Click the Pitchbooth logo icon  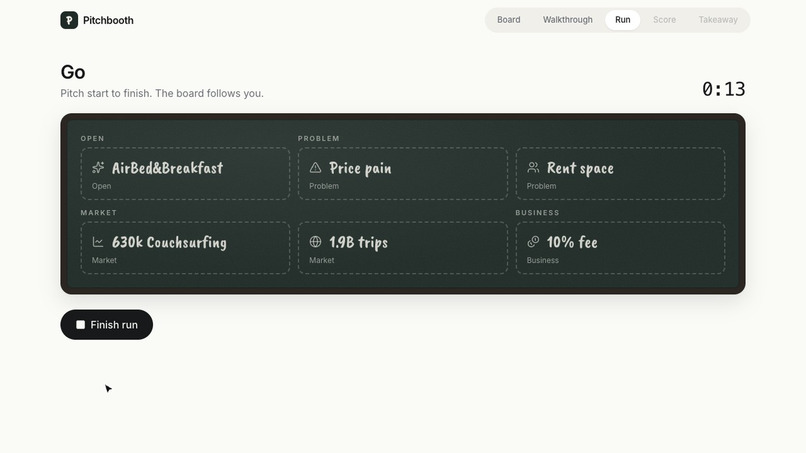69,20
